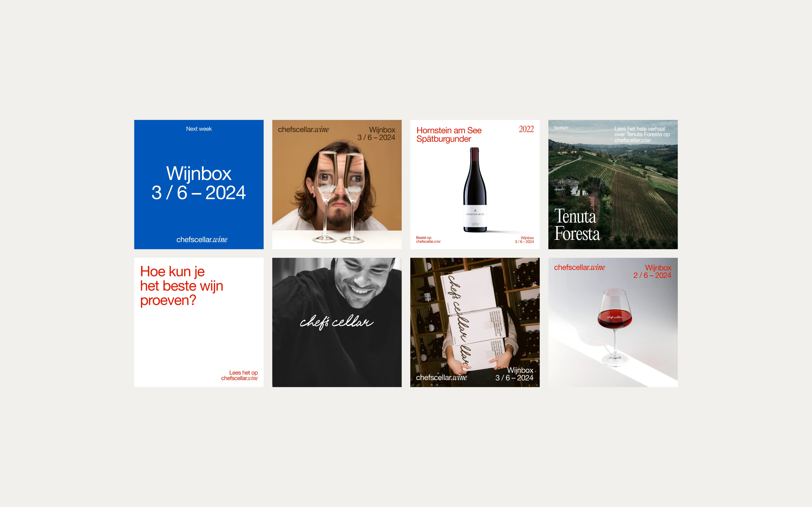Follow 'Lees het op chefscellar.wine' link

(240, 375)
